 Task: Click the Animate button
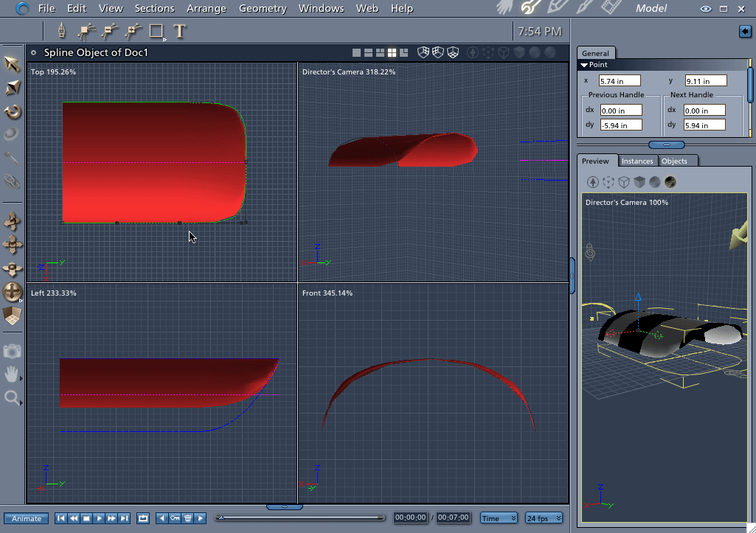[27, 518]
